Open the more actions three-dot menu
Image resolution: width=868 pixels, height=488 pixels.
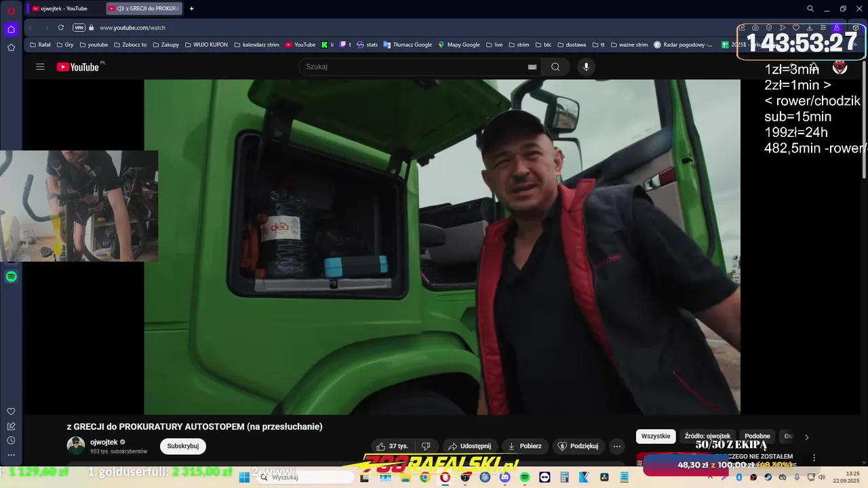click(616, 446)
